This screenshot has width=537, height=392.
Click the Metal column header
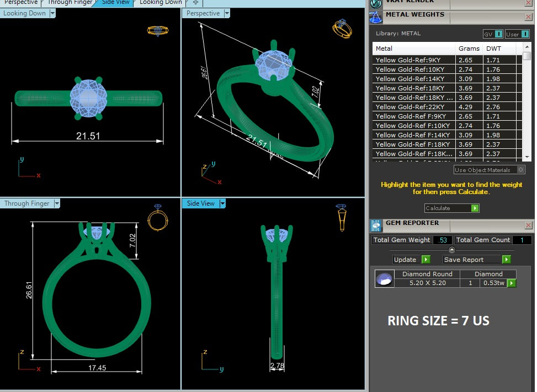pos(414,49)
